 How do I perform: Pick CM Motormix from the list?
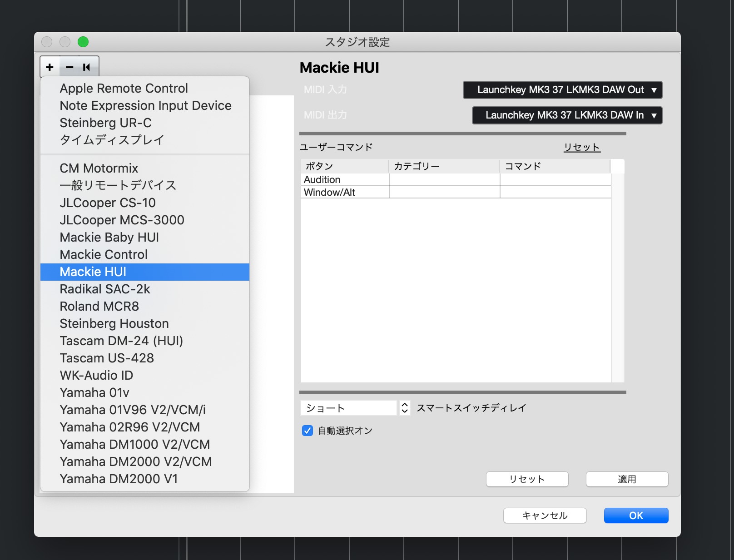pyautogui.click(x=145, y=168)
